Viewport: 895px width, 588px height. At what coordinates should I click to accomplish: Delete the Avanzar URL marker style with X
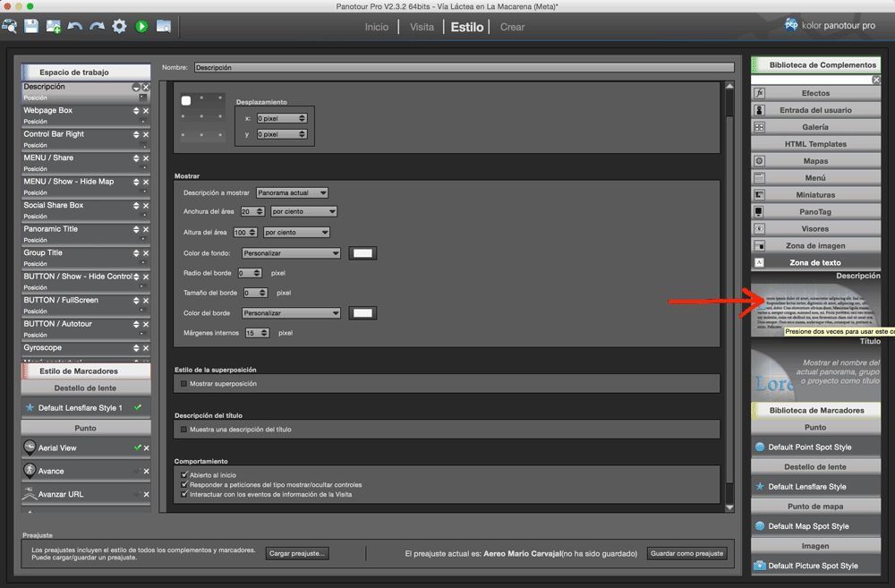[146, 495]
